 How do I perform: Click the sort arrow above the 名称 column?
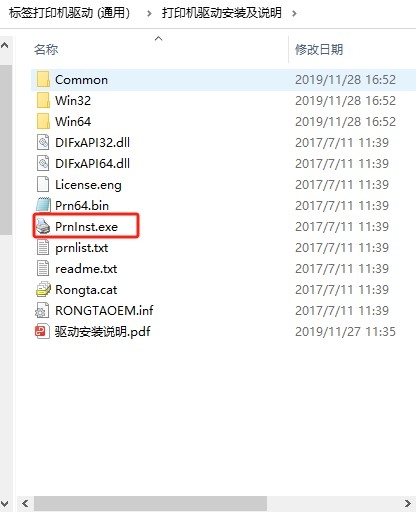159,39
